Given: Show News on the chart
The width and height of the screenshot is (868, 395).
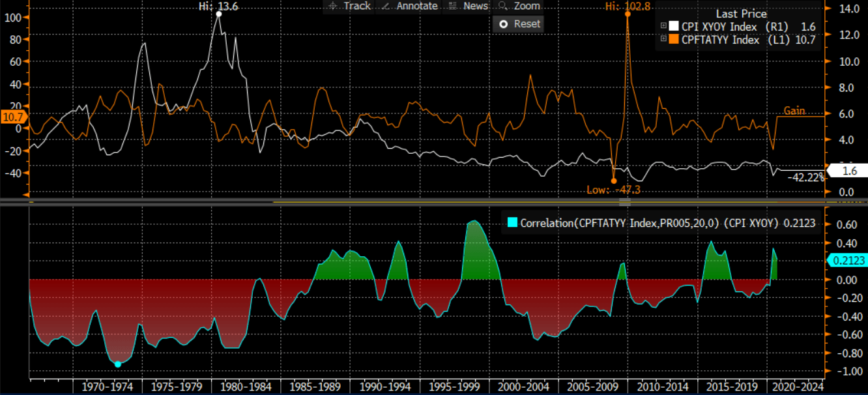Looking at the screenshot, I should tap(467, 6).
